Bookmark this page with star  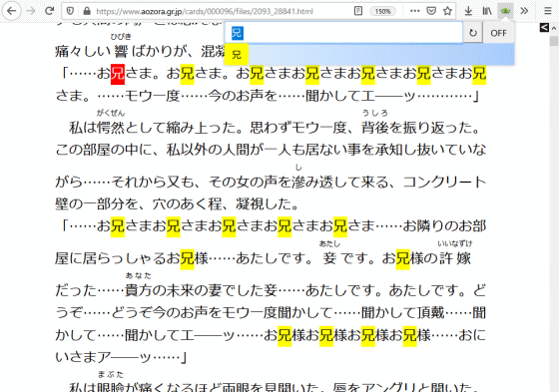point(448,11)
